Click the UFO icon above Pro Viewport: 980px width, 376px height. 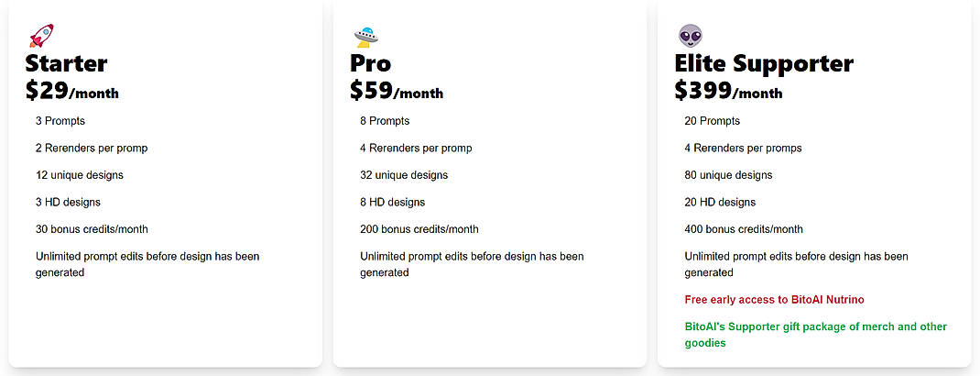366,36
